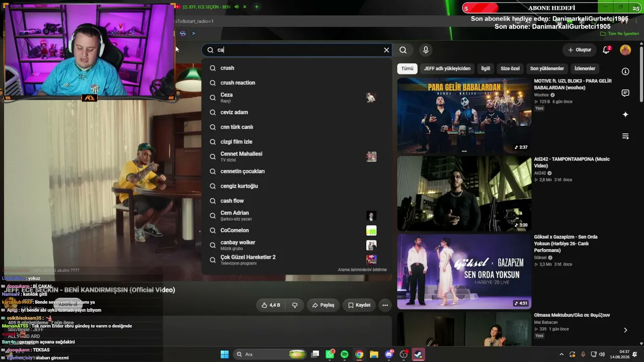Select 'Çok Güzel Hareketler 2' suggestion

pos(296,260)
